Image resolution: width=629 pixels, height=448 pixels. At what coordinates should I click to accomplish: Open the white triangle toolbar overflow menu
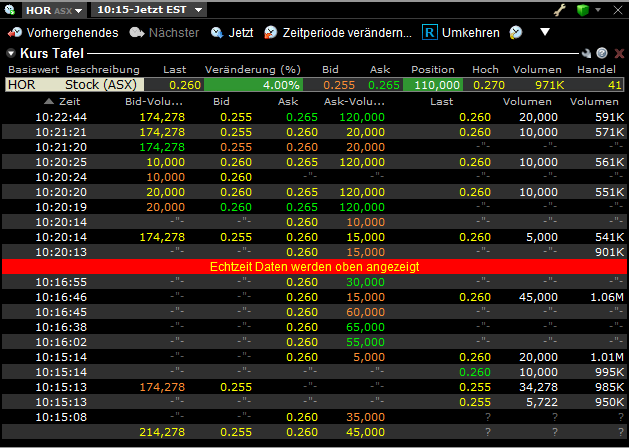545,33
